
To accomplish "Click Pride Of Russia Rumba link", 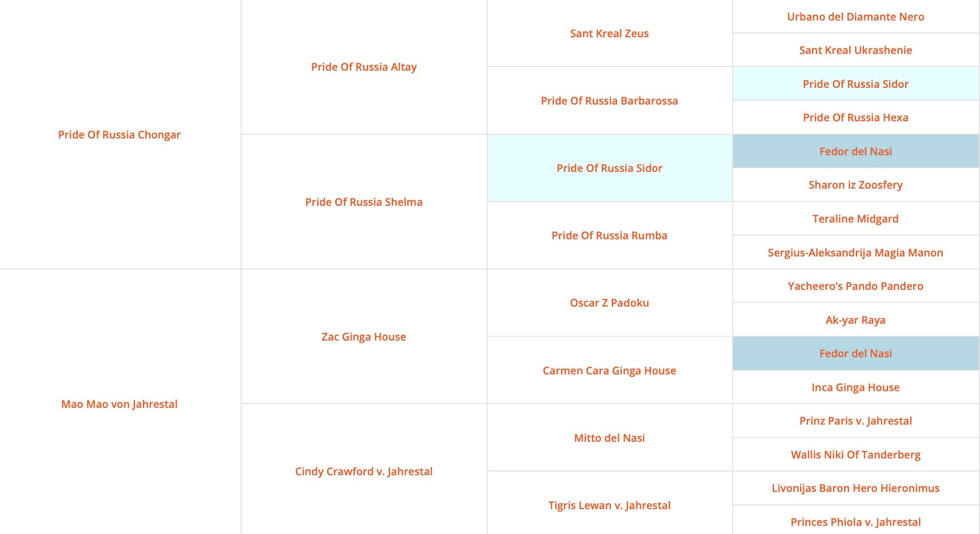I will click(x=609, y=235).
